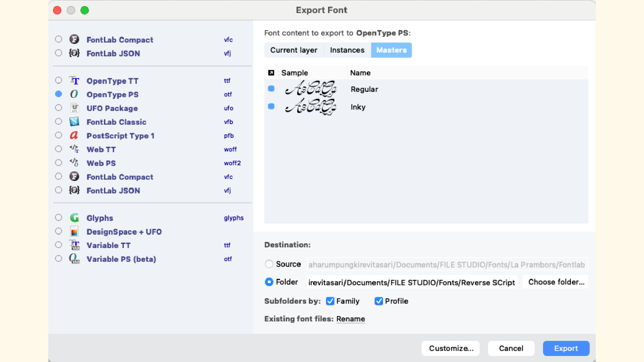The height and width of the screenshot is (362, 644).
Task: Open the Existing font files Rename dropdown
Action: tap(351, 319)
